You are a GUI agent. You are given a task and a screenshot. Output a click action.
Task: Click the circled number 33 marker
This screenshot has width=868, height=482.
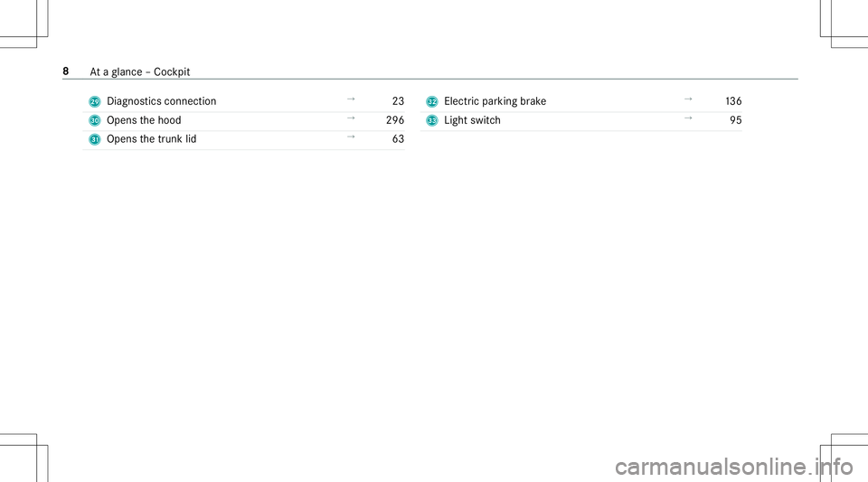tap(432, 120)
